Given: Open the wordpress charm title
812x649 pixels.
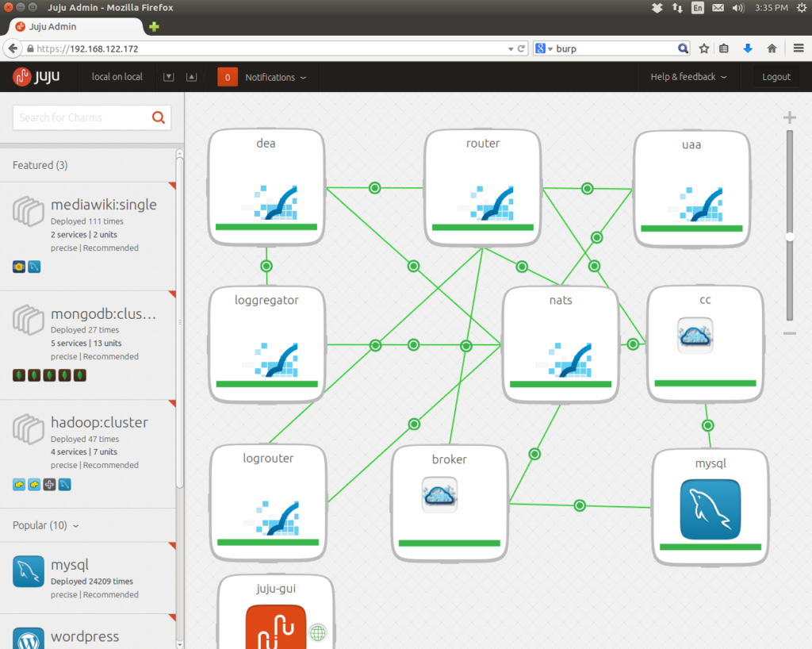Looking at the screenshot, I should (85, 636).
